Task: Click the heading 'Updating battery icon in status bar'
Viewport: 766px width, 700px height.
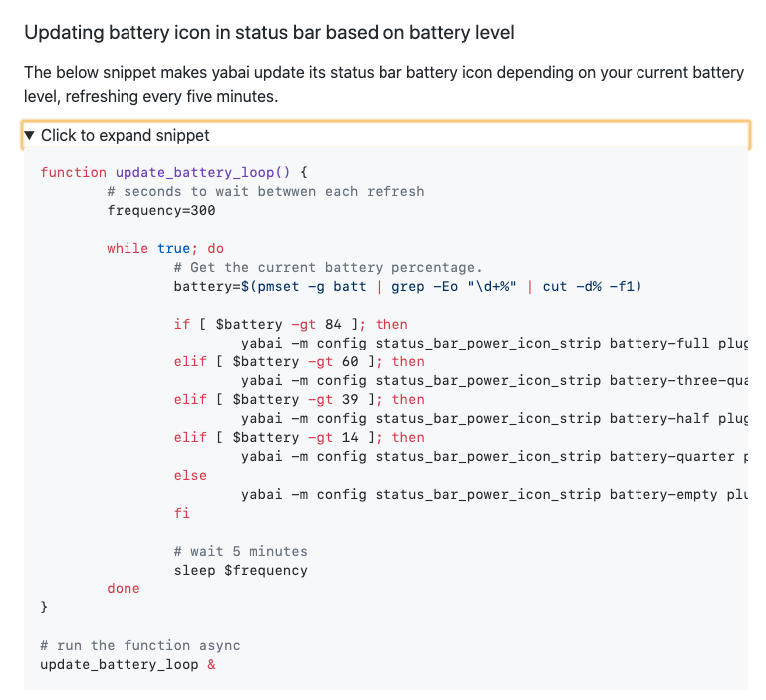Action: pyautogui.click(x=269, y=33)
